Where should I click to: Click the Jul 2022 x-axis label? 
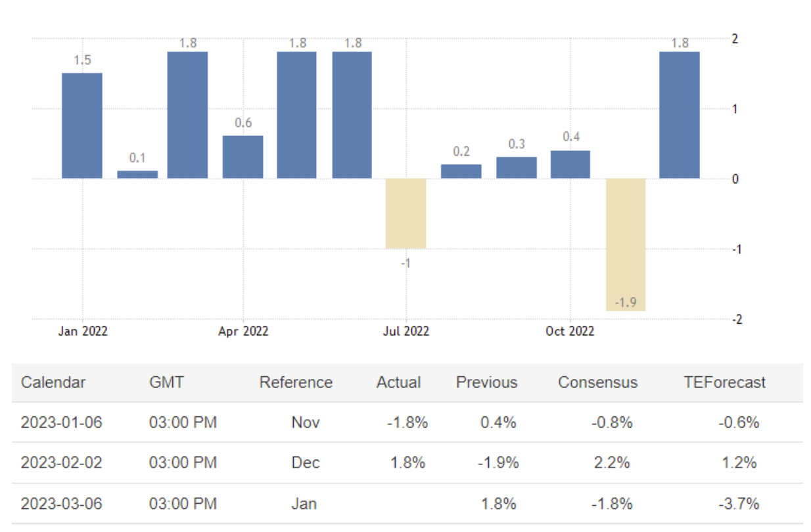tap(406, 332)
